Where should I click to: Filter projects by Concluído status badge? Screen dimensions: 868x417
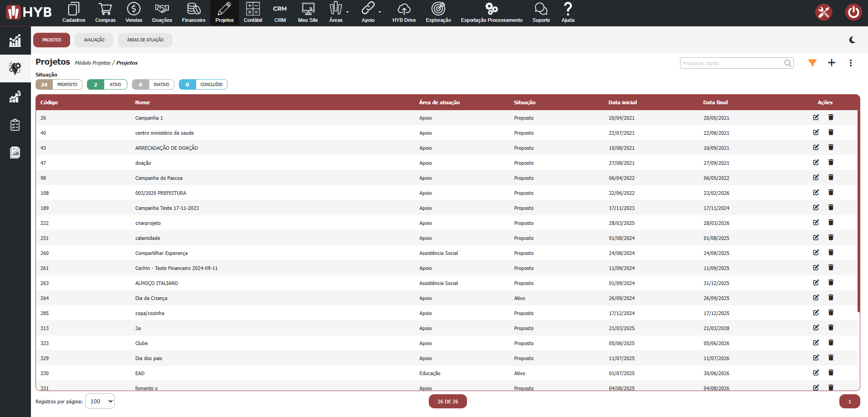pos(203,85)
